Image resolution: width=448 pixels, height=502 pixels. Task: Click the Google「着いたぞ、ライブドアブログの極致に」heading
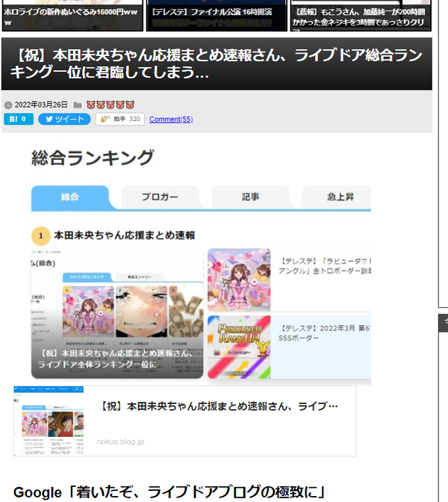click(169, 492)
